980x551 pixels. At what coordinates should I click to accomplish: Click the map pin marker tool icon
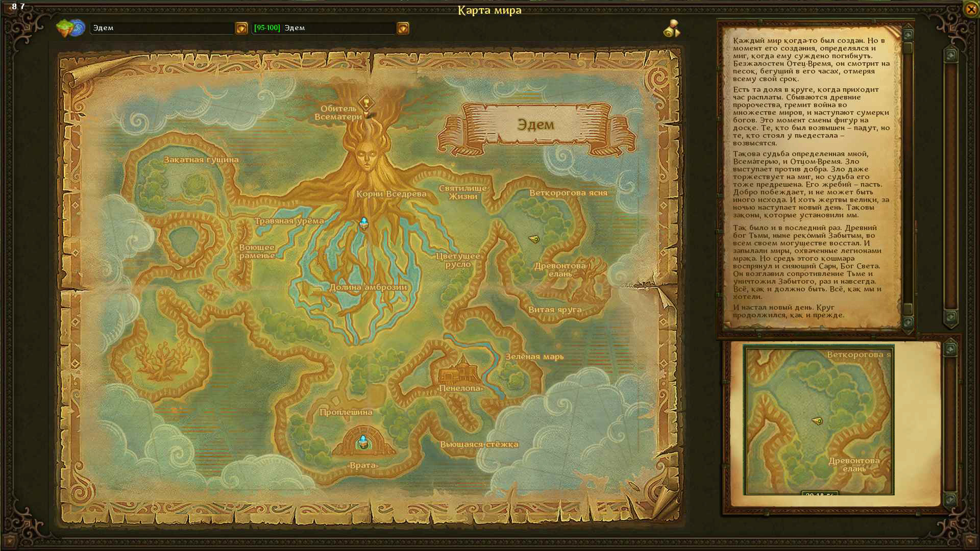point(672,29)
